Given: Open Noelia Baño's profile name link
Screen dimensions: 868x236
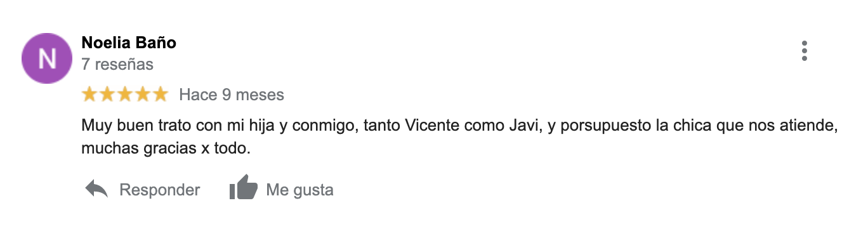Looking at the screenshot, I should tap(129, 43).
